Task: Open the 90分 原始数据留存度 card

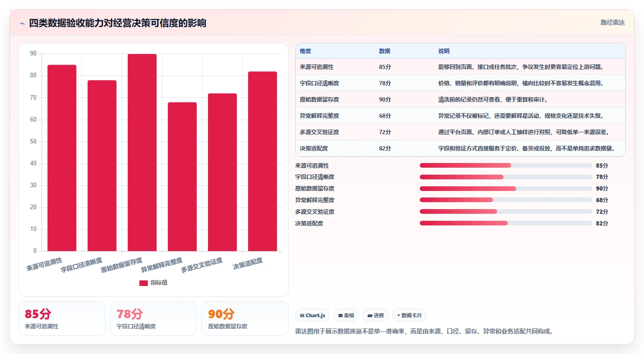Action: [x=245, y=319]
